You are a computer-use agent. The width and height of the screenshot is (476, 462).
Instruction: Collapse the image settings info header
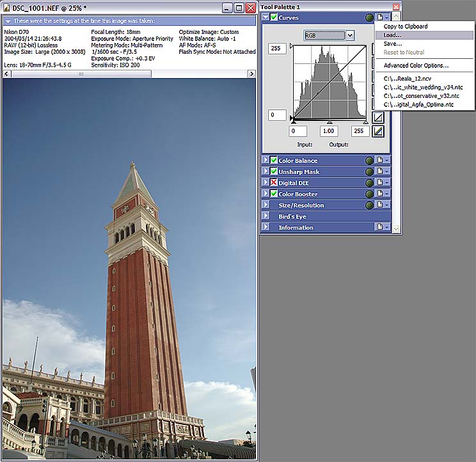(8, 20)
